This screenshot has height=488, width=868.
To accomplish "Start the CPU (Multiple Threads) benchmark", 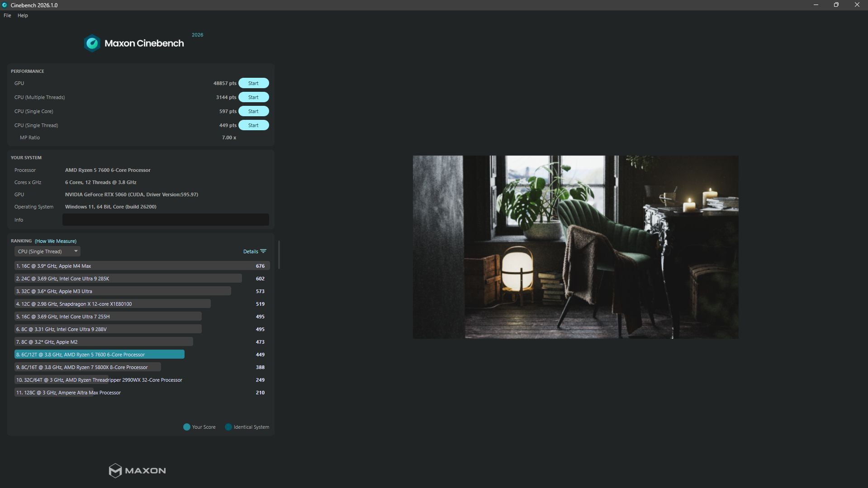I will 253,97.
